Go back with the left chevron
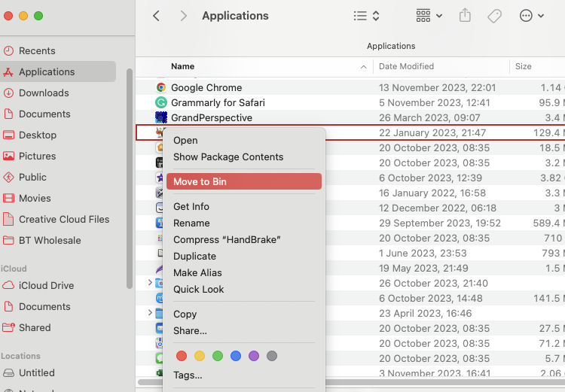 [156, 16]
